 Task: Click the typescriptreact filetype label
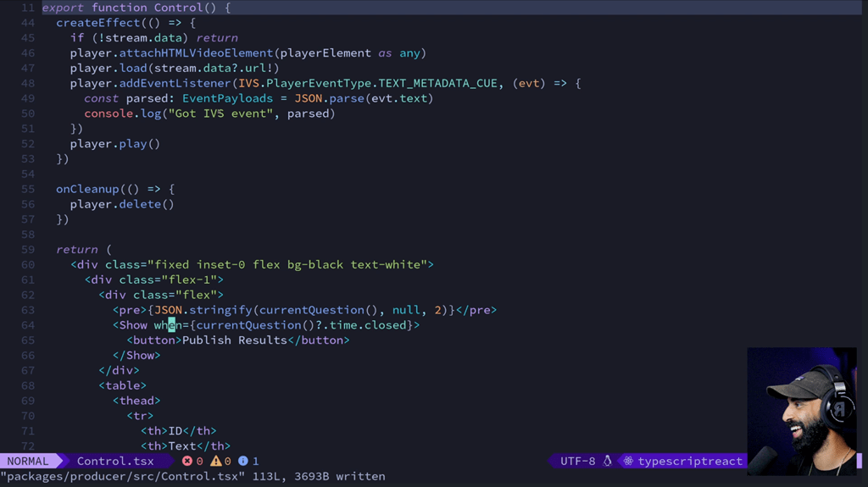click(x=690, y=461)
